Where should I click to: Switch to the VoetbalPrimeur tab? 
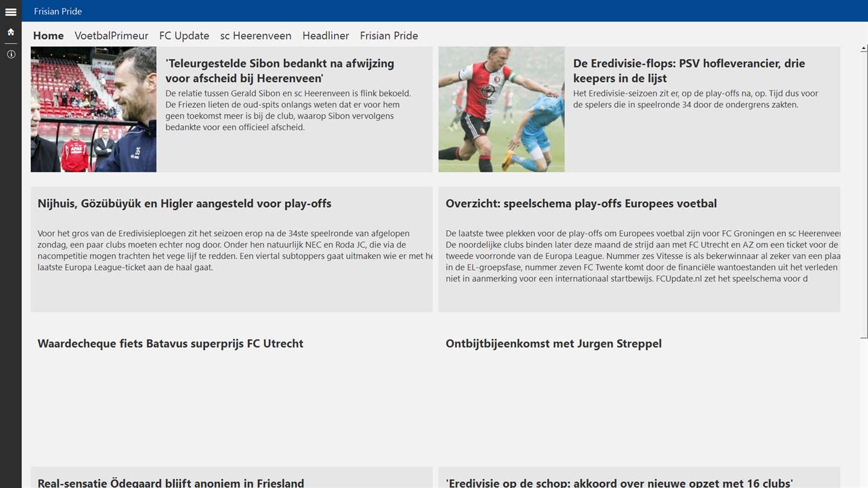(112, 36)
